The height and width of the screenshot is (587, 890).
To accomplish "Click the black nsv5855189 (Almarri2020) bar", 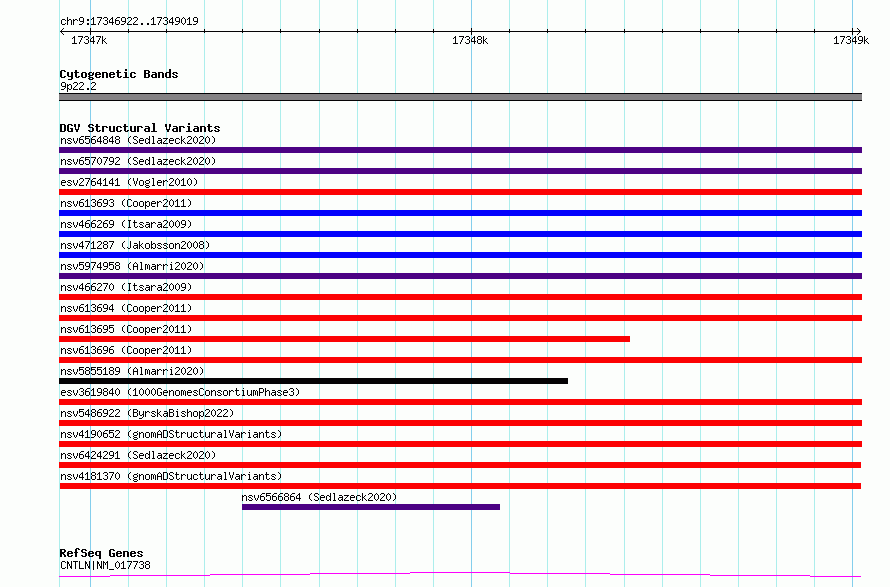I will [313, 381].
